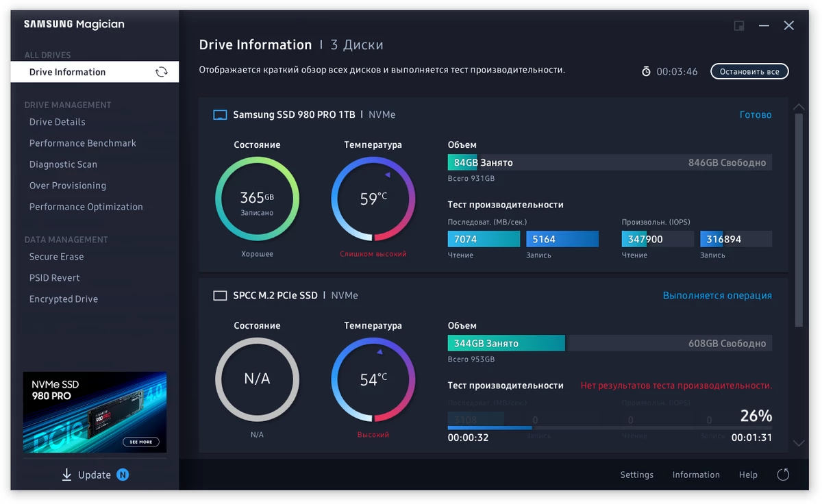Image resolution: width=822 pixels, height=504 pixels.
Task: Switch to compact window mode icon
Action: pyautogui.click(x=739, y=26)
